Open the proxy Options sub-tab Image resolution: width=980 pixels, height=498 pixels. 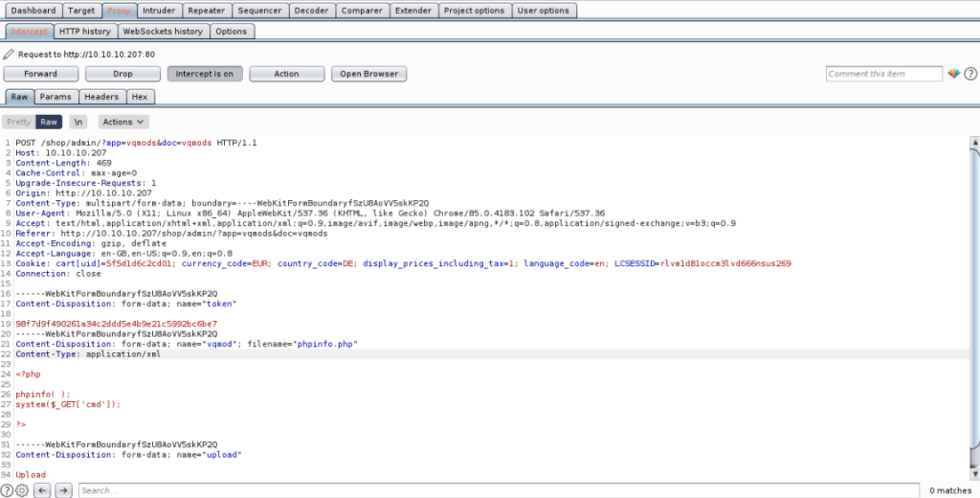pyautogui.click(x=232, y=32)
